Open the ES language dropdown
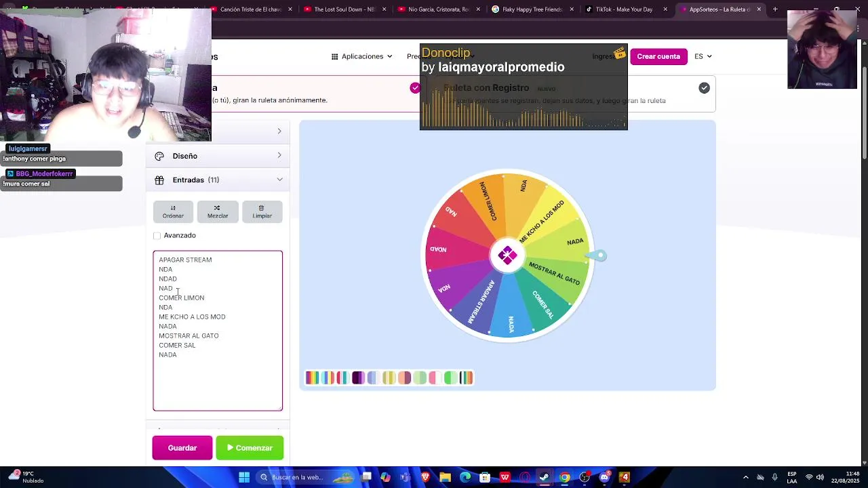This screenshot has height=488, width=868. tap(703, 56)
